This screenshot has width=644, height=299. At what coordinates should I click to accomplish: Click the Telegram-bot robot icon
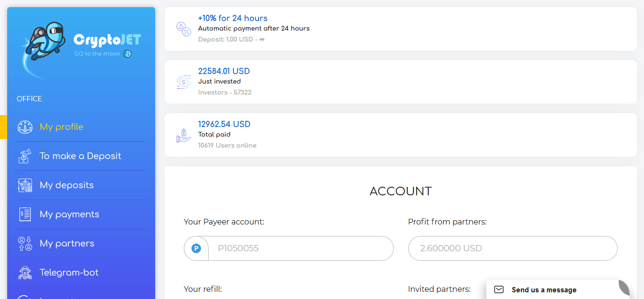click(x=25, y=273)
